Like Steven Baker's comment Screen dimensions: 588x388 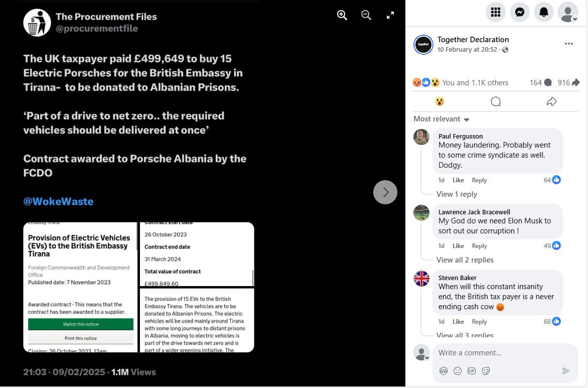tap(458, 322)
